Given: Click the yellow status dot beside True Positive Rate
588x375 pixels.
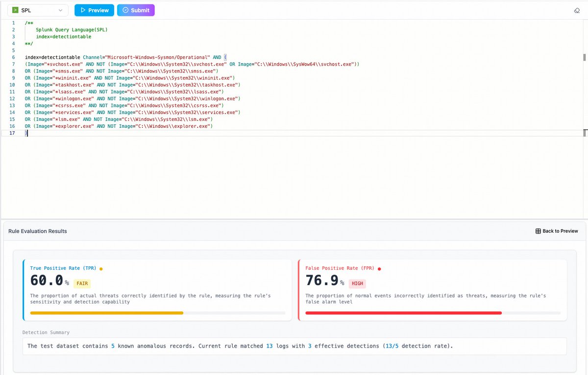Looking at the screenshot, I should pyautogui.click(x=101, y=269).
